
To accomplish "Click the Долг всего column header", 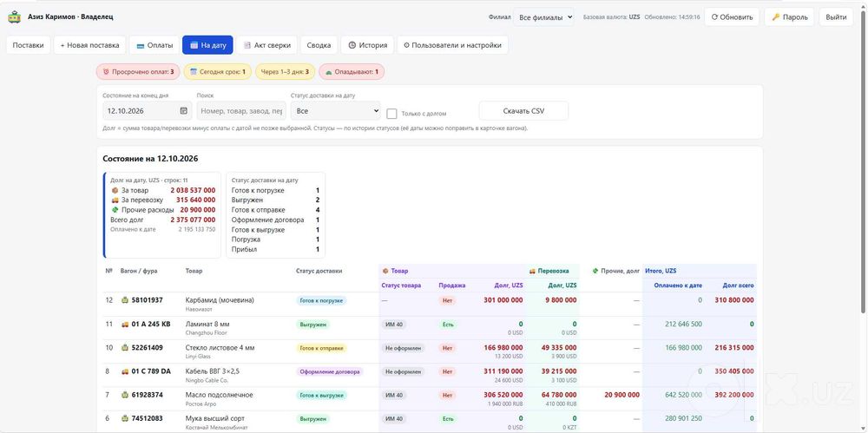I will pyautogui.click(x=738, y=285).
